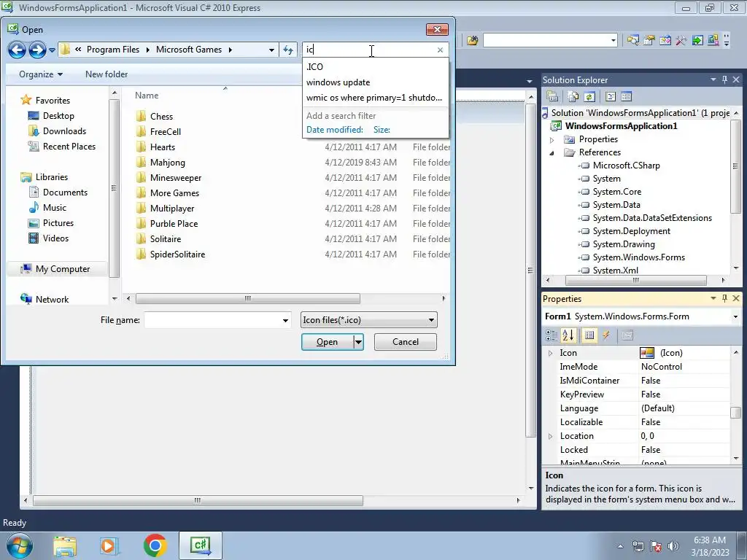
Task: Open the Find in Files toolbar icon
Action: tap(472, 41)
